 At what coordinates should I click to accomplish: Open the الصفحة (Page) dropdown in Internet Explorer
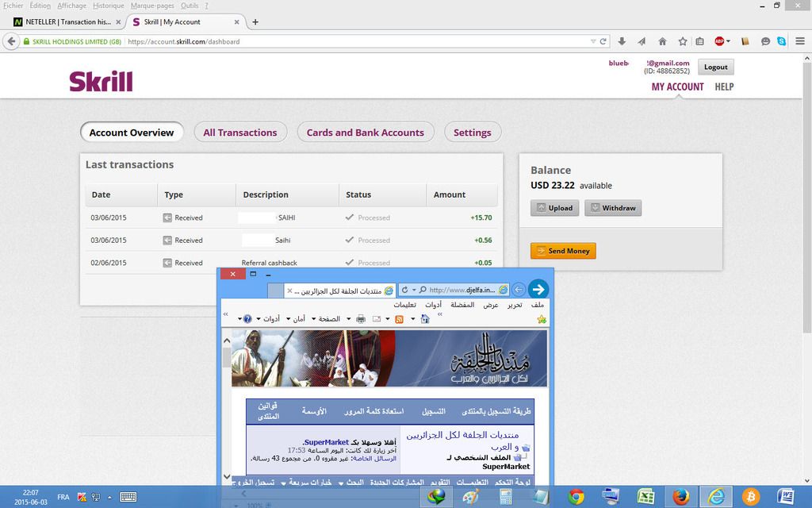[326, 319]
